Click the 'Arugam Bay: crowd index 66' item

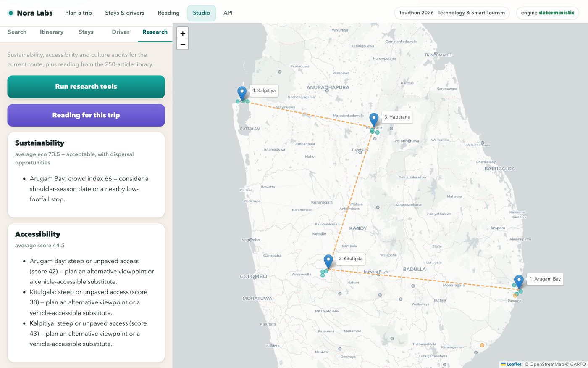pyautogui.click(x=89, y=189)
